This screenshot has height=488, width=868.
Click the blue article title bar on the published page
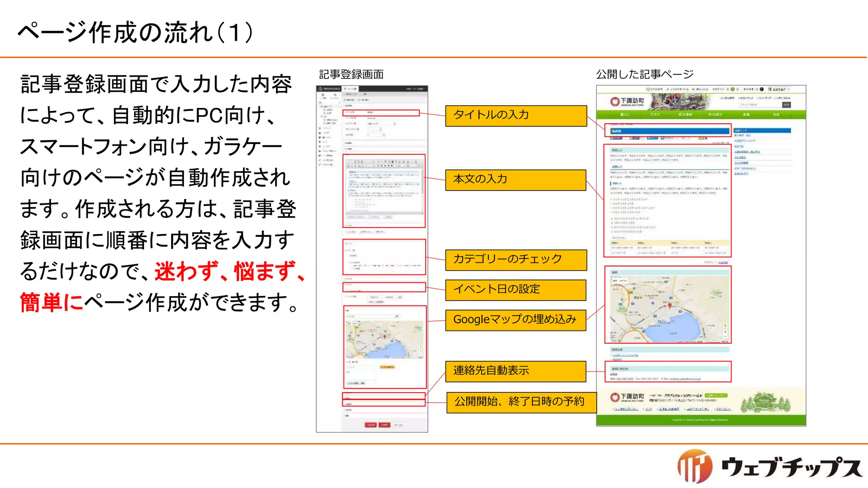(x=670, y=131)
